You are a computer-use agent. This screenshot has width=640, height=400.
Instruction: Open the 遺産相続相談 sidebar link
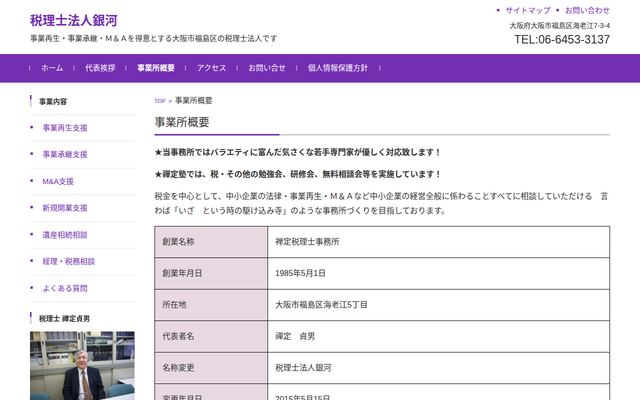coord(65,235)
